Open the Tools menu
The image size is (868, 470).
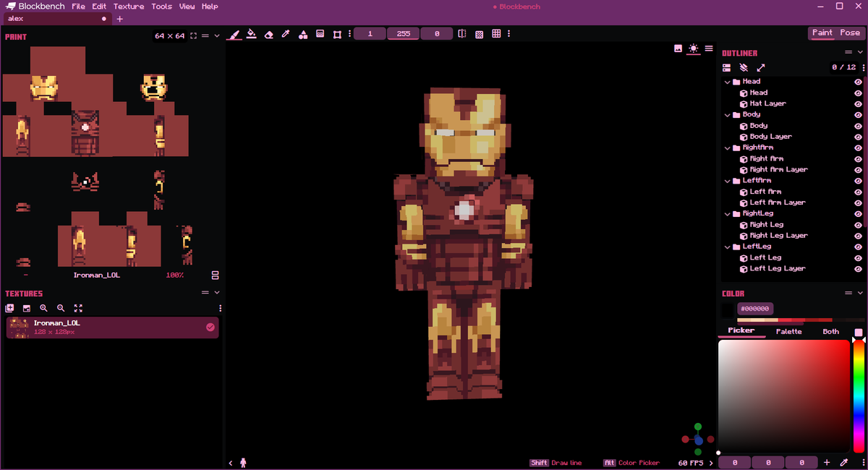pyautogui.click(x=162, y=7)
